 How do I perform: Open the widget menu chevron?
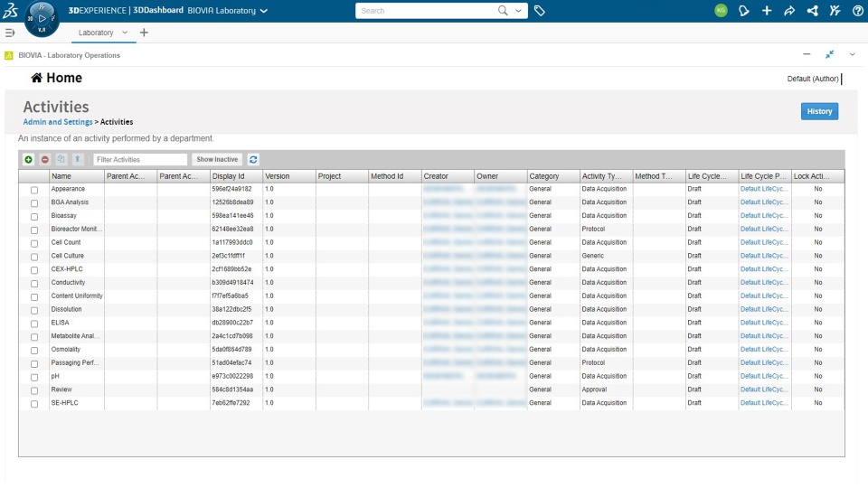(x=853, y=54)
